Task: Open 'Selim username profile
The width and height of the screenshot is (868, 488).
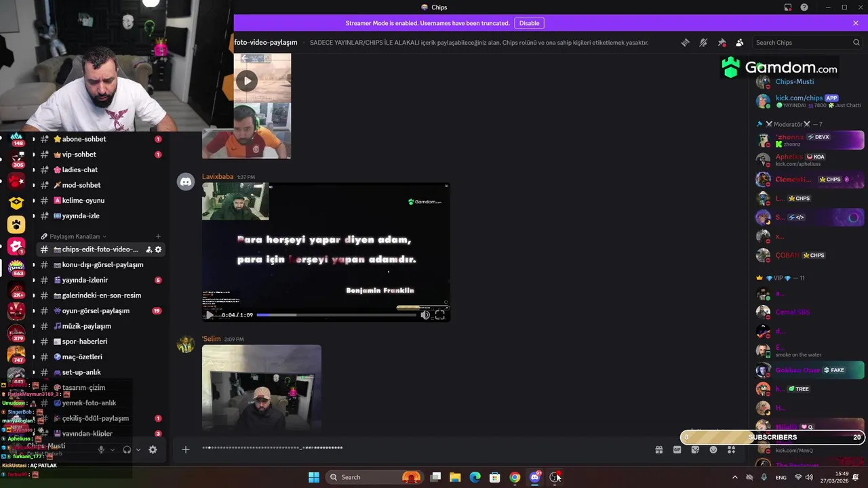Action: click(x=212, y=339)
